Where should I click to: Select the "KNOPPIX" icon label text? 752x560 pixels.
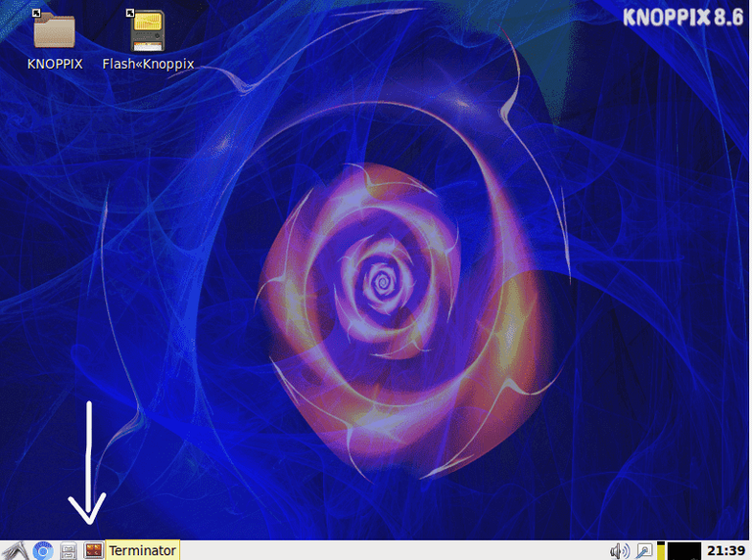55,64
